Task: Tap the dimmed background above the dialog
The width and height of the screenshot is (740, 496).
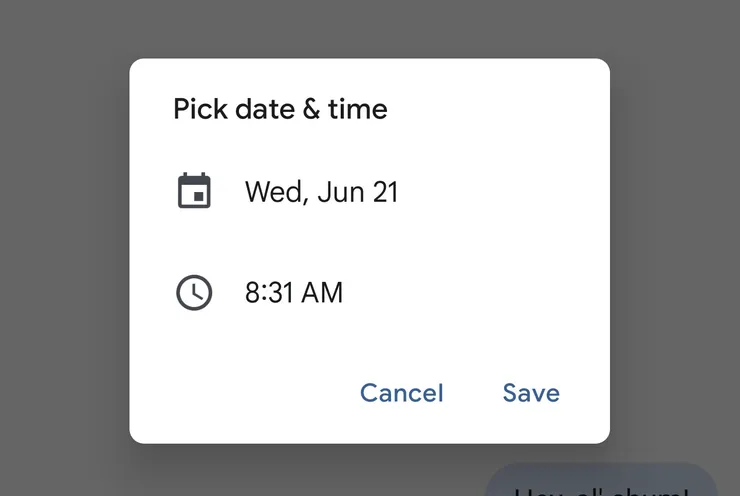Action: pos(370,28)
